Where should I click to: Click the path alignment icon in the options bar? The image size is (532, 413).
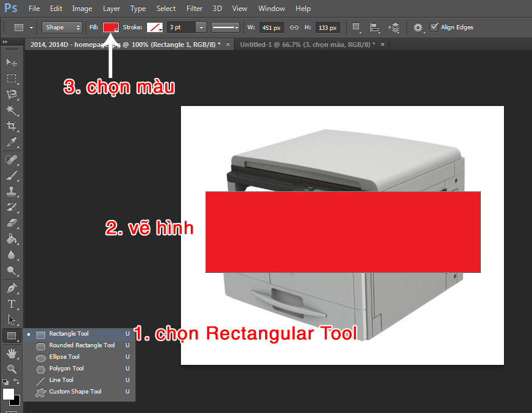374,27
